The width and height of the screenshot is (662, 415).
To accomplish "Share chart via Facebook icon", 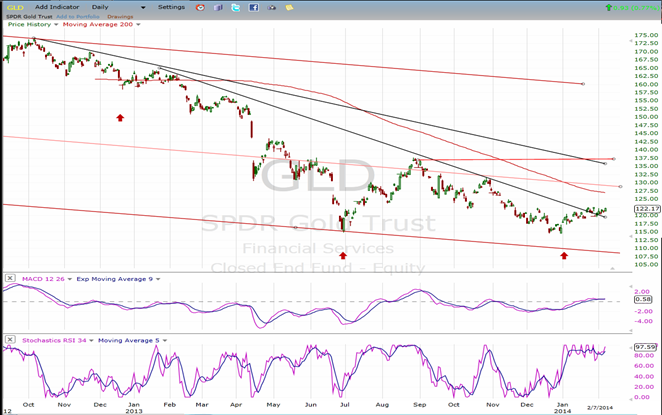I will (252, 7).
